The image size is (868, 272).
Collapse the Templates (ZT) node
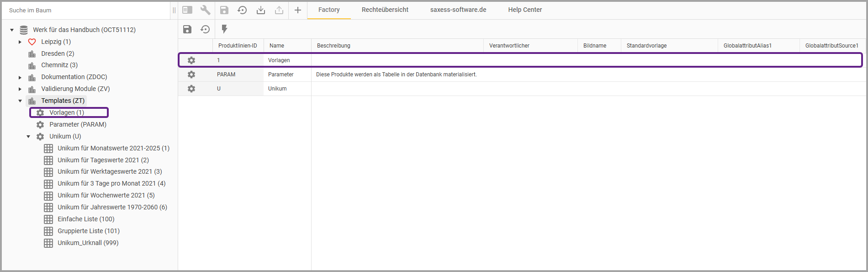point(20,101)
